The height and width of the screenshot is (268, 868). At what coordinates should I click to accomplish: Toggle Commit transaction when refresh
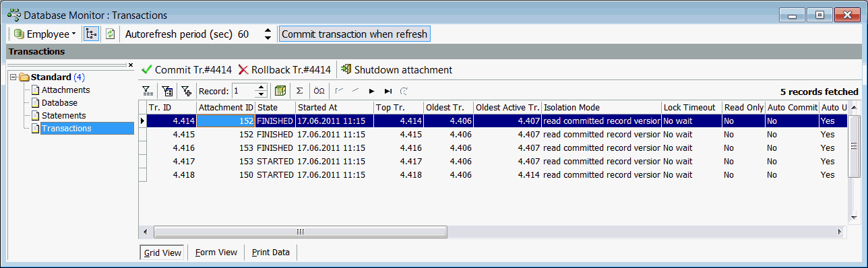(x=354, y=34)
